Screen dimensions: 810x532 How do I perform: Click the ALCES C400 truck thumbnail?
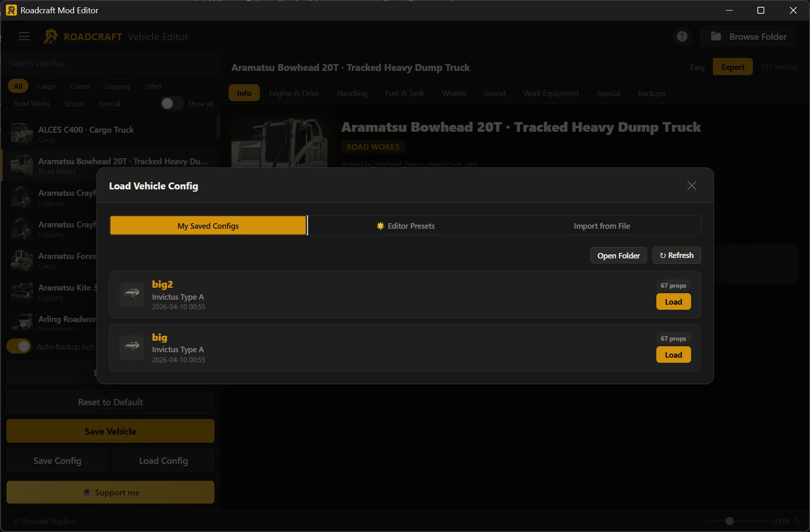point(21,134)
